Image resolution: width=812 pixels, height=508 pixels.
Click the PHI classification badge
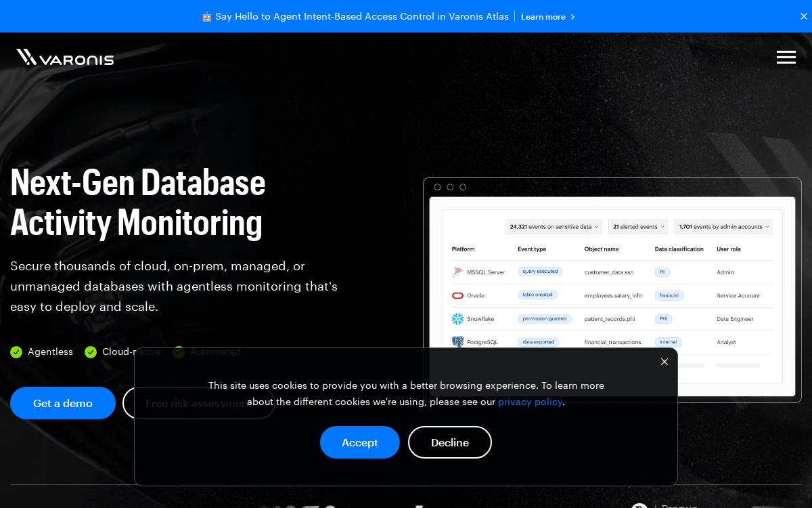[x=663, y=318]
